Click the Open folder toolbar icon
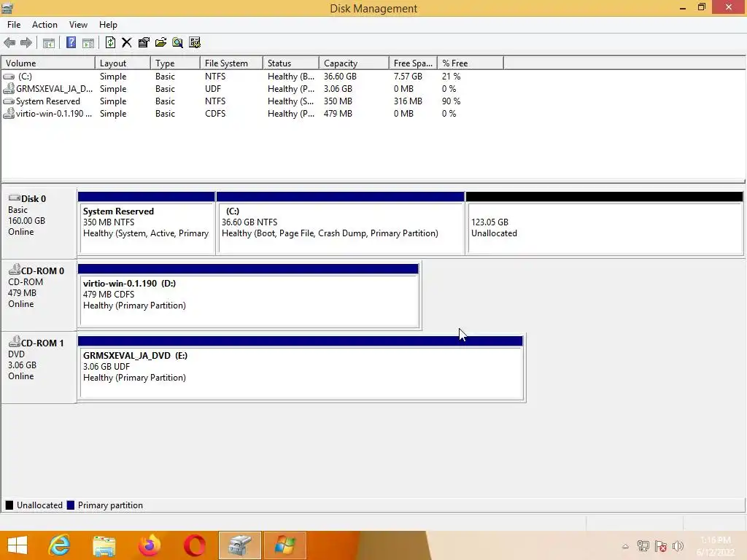747x560 pixels. click(x=161, y=43)
